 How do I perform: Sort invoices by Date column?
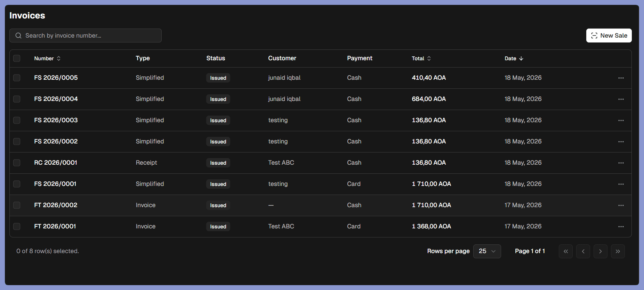click(x=514, y=58)
